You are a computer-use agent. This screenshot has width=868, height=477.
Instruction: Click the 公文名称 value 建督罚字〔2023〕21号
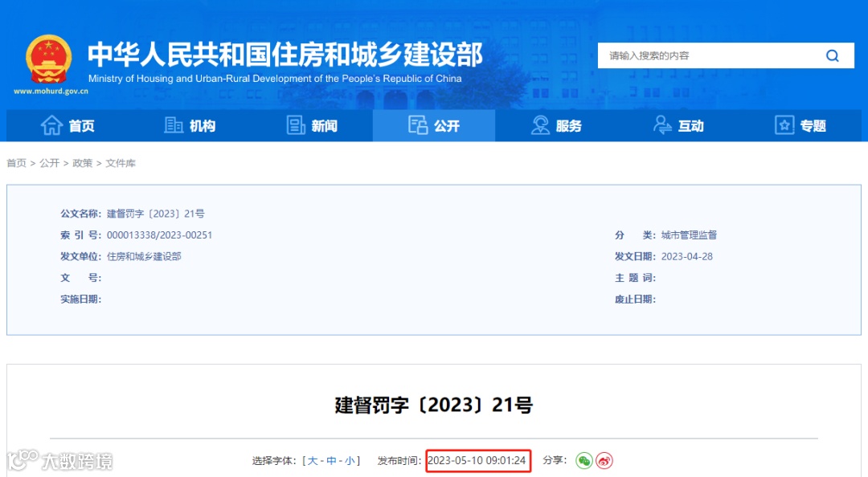coord(156,214)
